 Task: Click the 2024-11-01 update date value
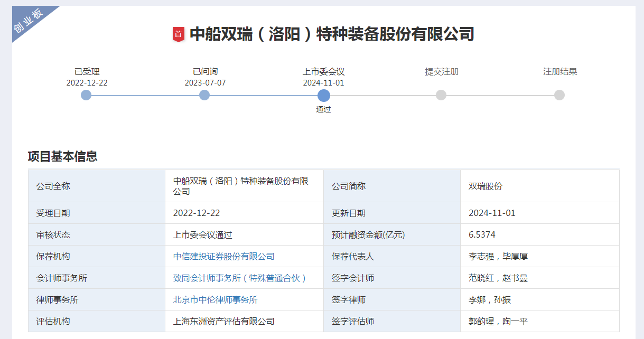(492, 213)
